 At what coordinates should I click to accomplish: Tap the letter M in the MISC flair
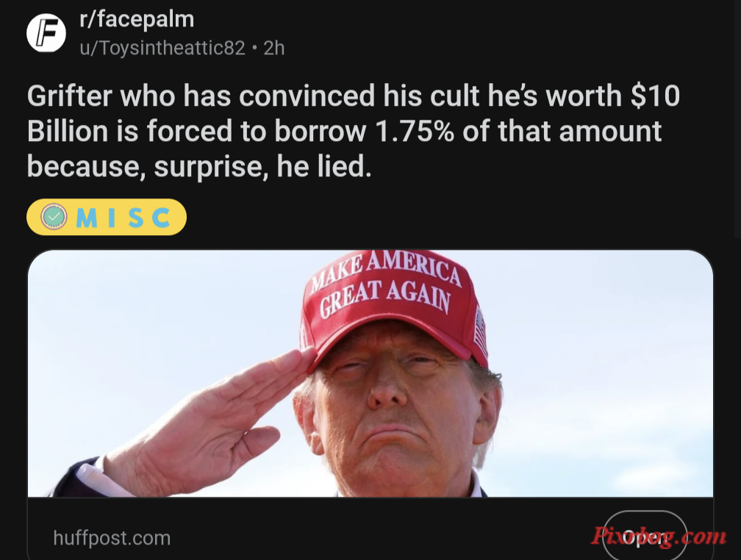click(87, 218)
